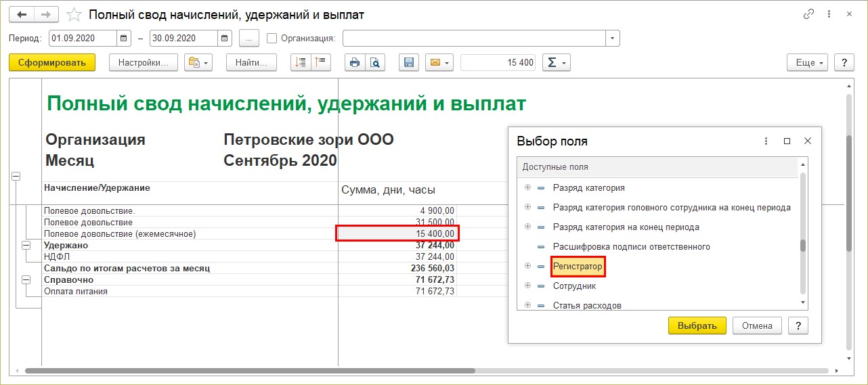Select Расшифровка подписи ответственного field
The height and width of the screenshot is (385, 868).
tap(632, 246)
